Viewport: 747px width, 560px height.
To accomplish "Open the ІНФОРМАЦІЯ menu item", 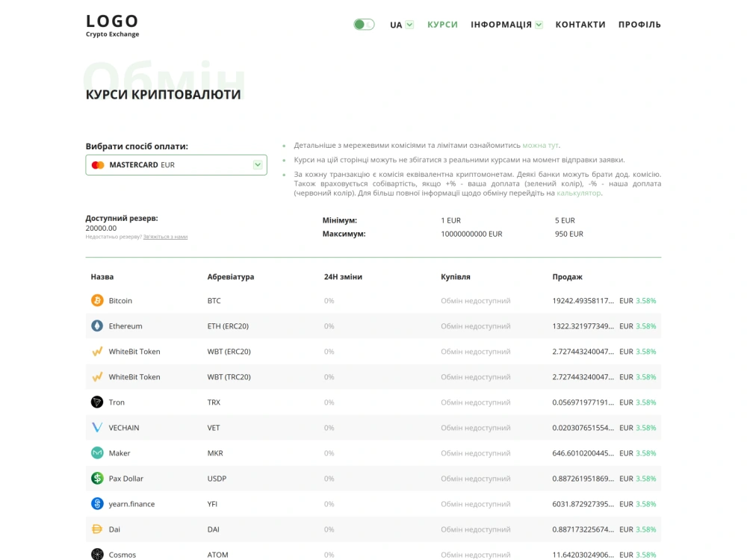I will tap(501, 25).
